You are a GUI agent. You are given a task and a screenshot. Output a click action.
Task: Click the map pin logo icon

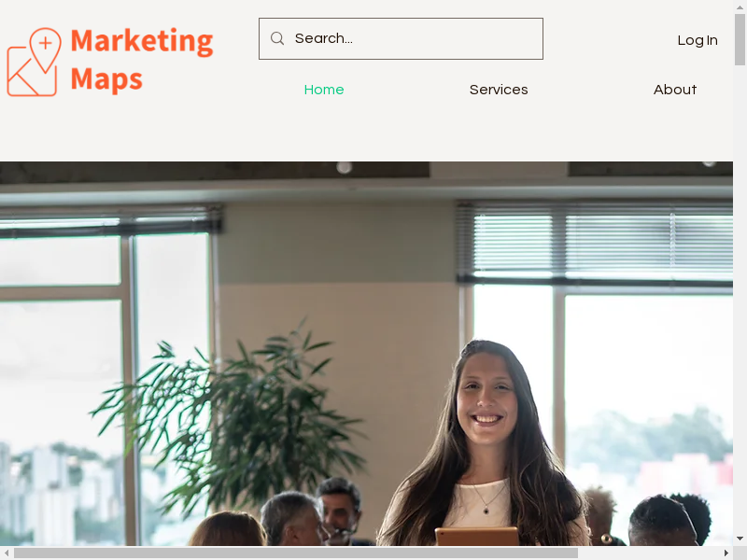point(34,62)
